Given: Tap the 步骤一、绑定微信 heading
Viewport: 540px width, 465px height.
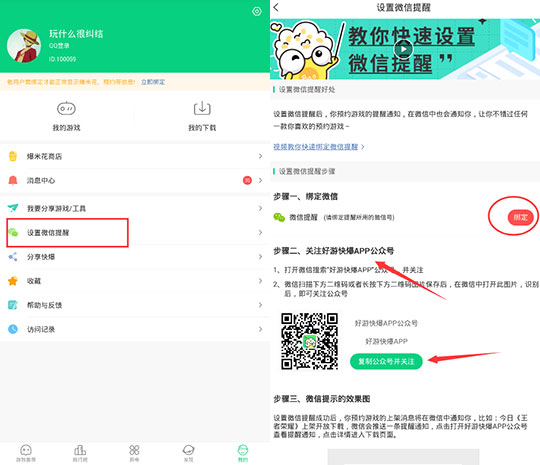Looking at the screenshot, I should (305, 197).
